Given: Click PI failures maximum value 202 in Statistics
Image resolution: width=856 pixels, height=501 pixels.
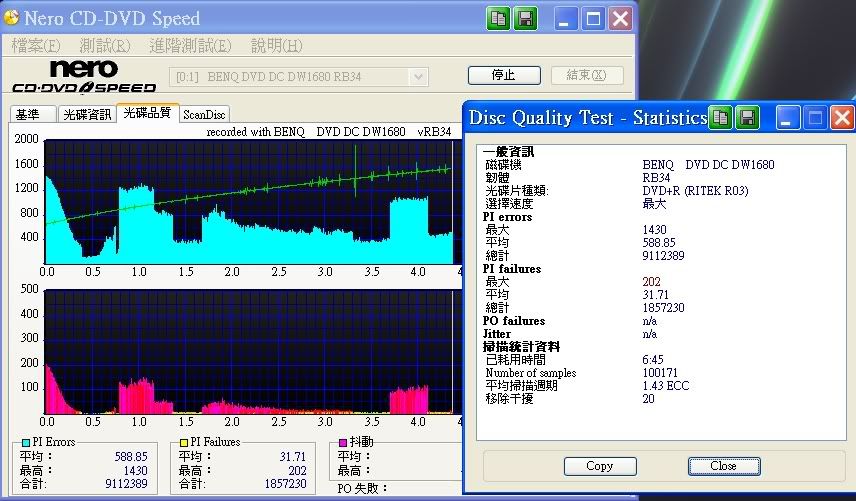Looking at the screenshot, I should (651, 282).
